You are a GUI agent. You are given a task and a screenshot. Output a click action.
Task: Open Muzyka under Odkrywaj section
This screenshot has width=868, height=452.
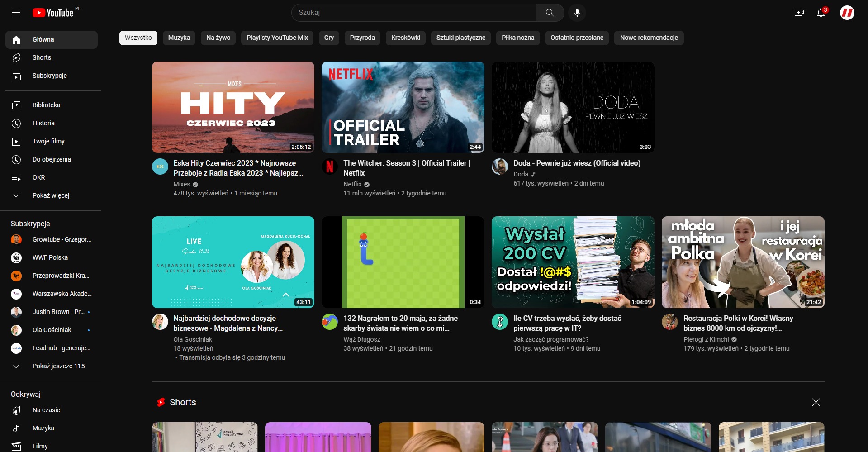[x=52, y=428]
